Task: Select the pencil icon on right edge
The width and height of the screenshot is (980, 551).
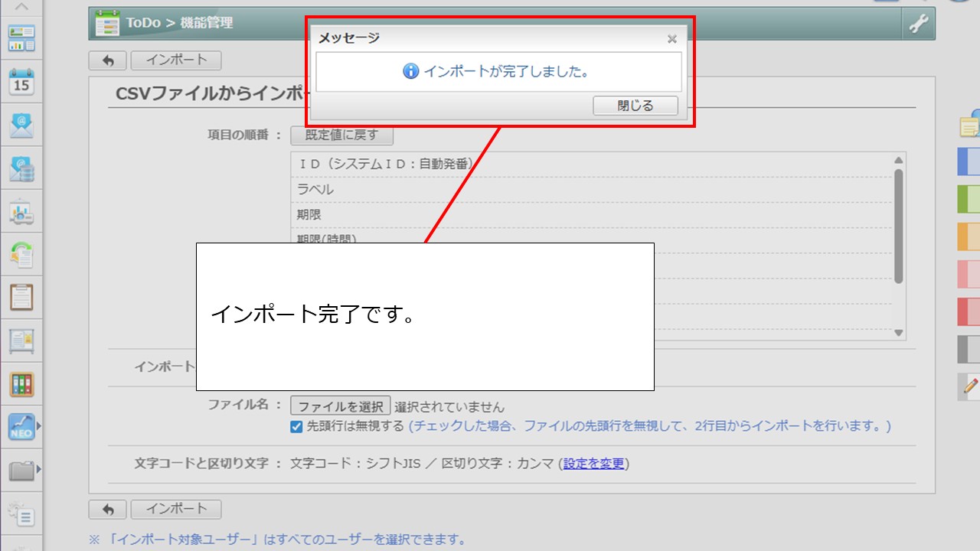Action: coord(971,386)
